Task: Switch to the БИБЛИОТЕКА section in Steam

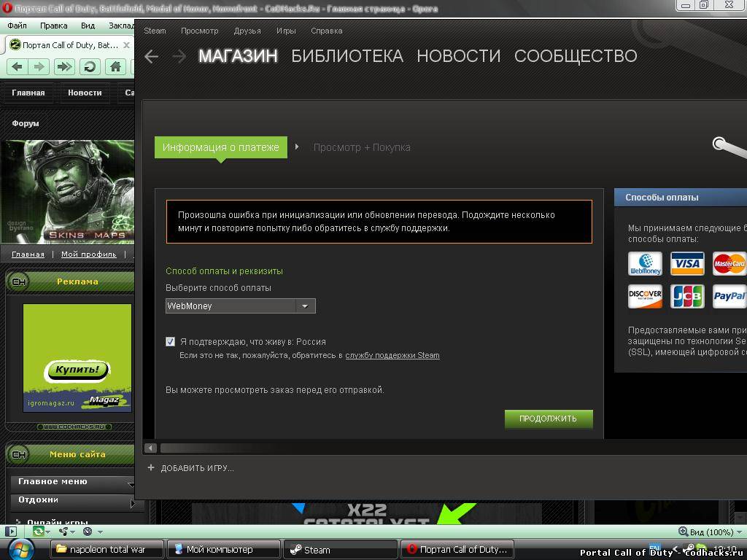Action: (347, 56)
